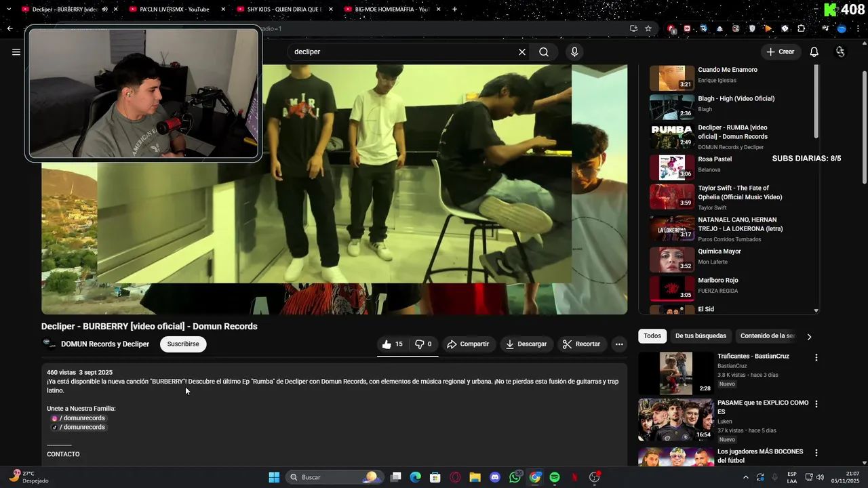868x488 pixels.
Task: Mute the Decliper tab audio icon
Action: pos(104,9)
